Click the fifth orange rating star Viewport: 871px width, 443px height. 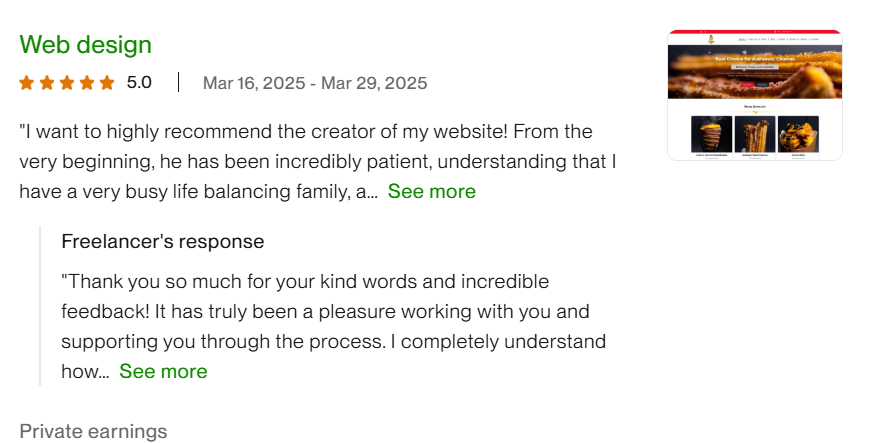(107, 83)
